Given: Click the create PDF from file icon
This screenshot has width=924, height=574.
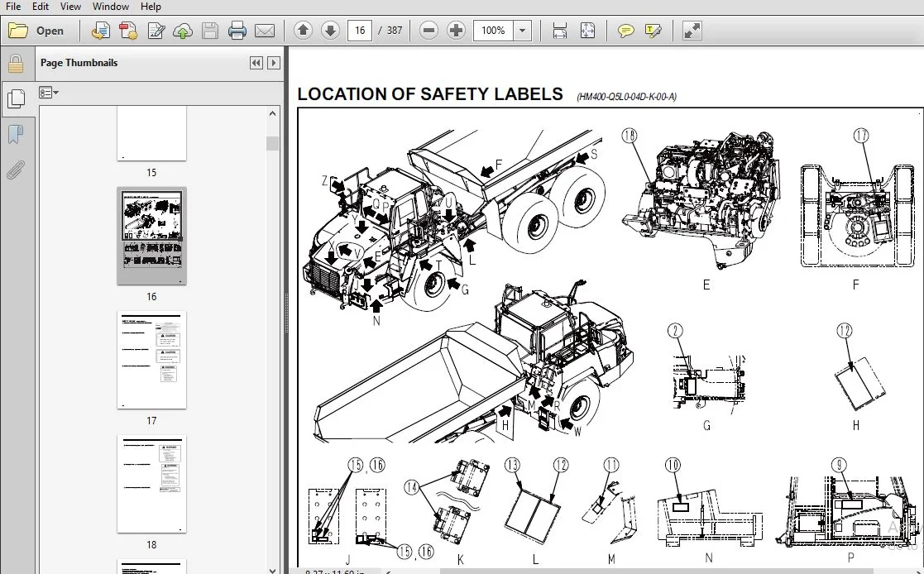Looking at the screenshot, I should pos(101,31).
